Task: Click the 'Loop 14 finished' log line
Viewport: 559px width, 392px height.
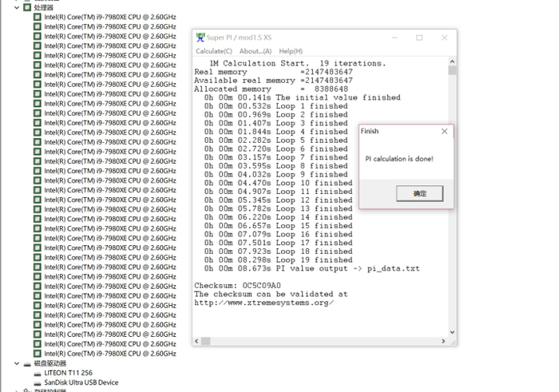Action: pos(279,217)
